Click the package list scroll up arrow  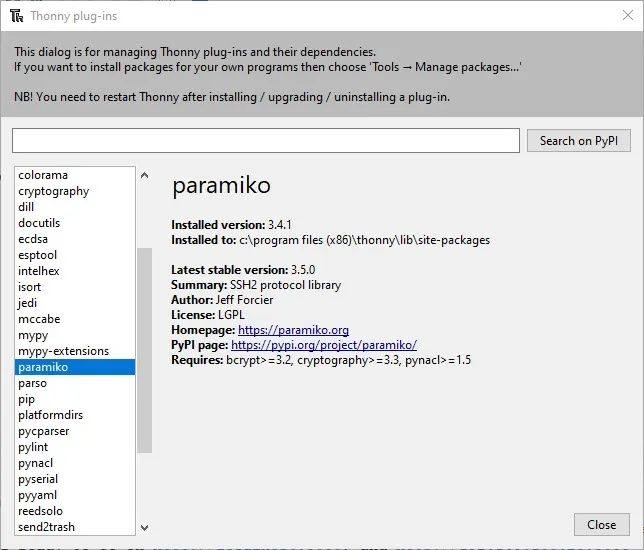[x=144, y=175]
